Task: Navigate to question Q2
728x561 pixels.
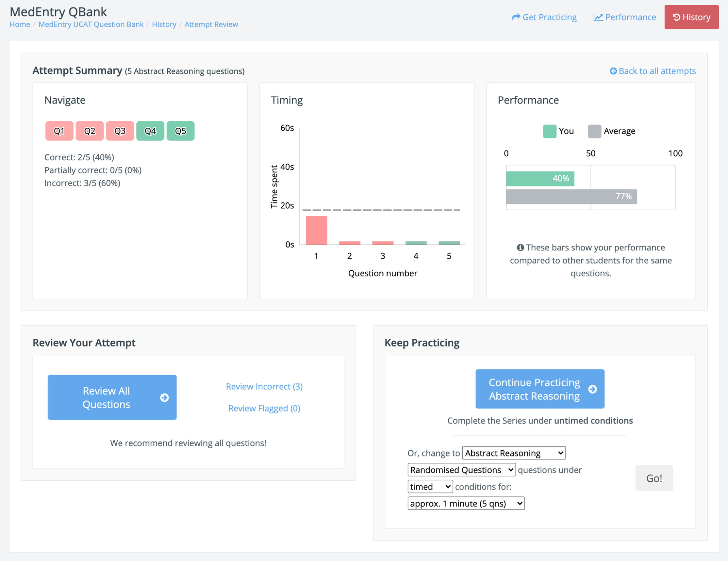Action: click(90, 131)
